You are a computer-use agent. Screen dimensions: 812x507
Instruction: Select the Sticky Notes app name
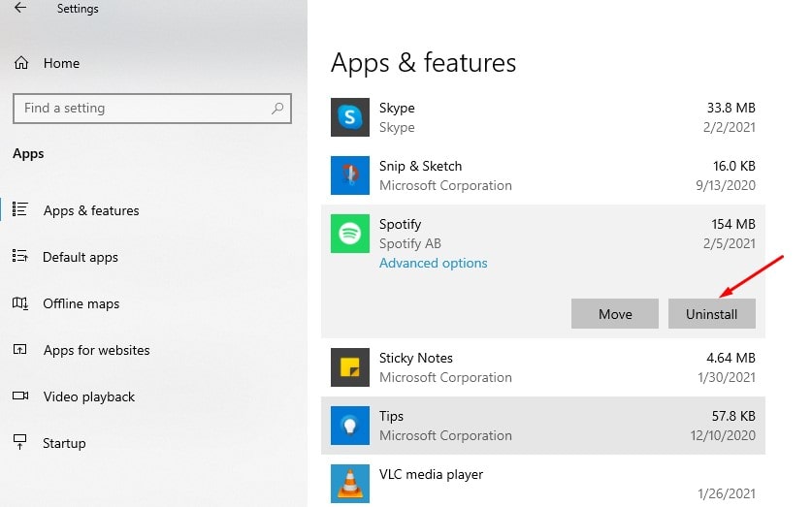[x=416, y=358]
